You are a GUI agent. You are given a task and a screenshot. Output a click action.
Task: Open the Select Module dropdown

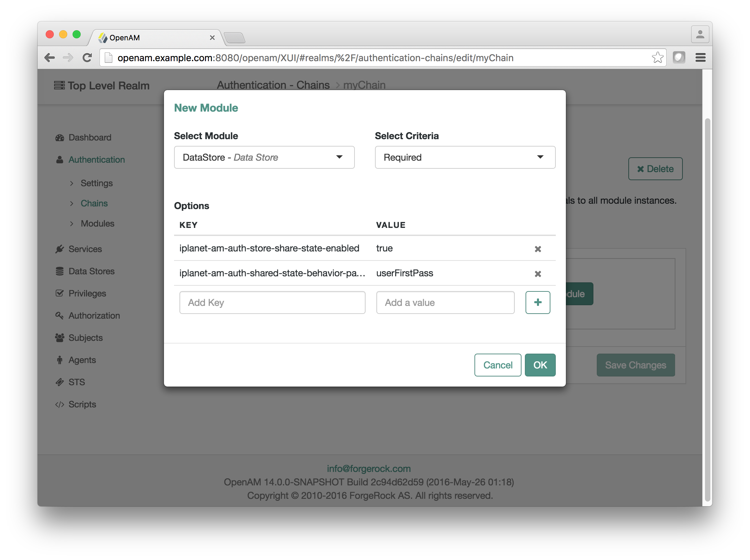pos(264,157)
